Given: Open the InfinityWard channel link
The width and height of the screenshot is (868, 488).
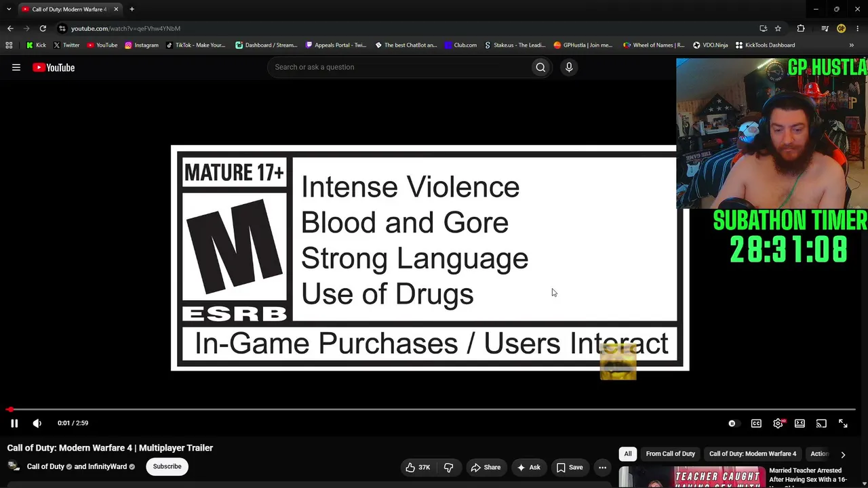Looking at the screenshot, I should (x=107, y=466).
